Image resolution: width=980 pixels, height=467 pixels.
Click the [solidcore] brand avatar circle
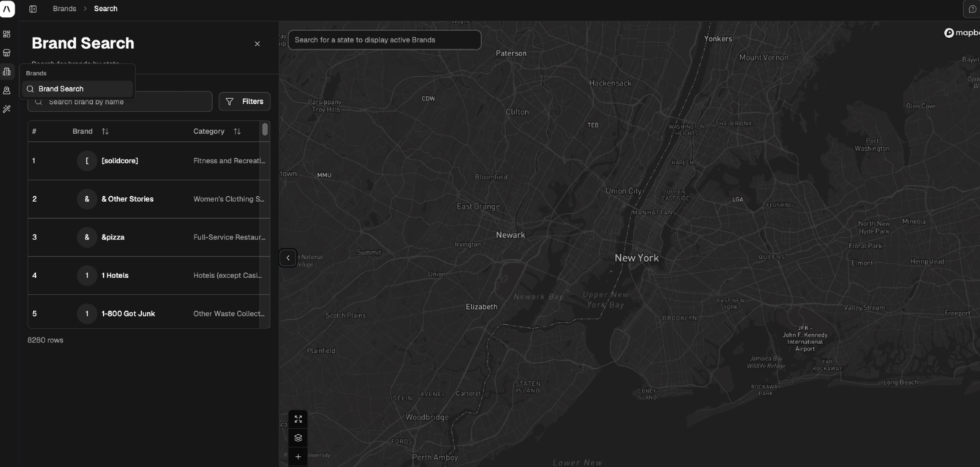click(87, 161)
